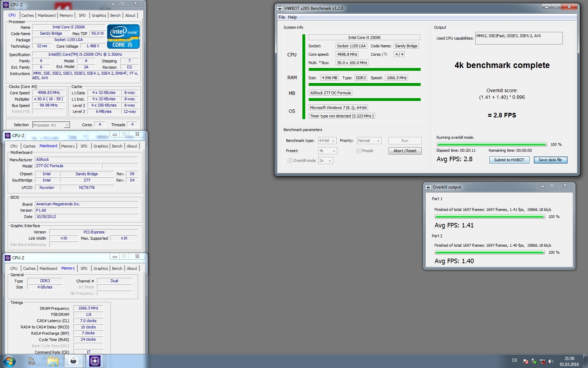The width and height of the screenshot is (588, 368).
Task: Open the Windows Start orb
Action: click(x=9, y=361)
